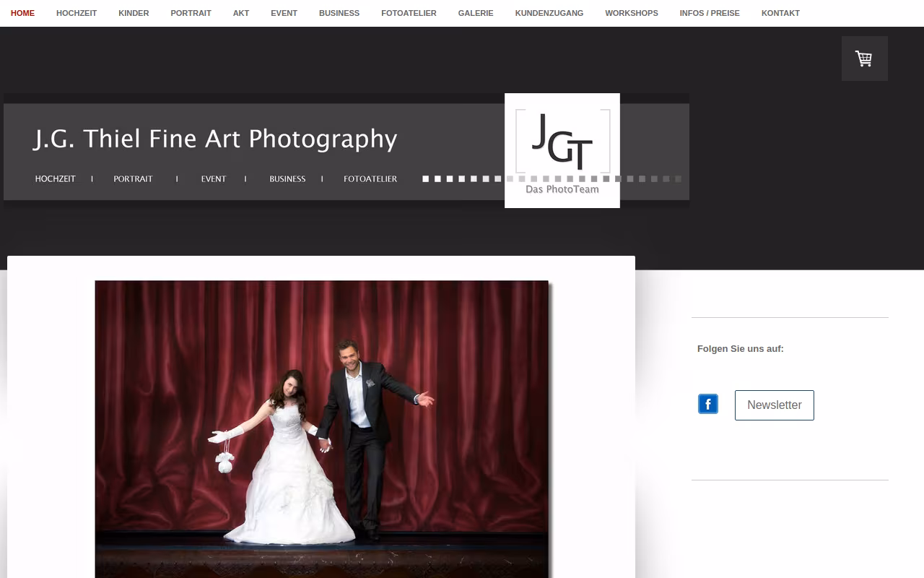Go to the HOME menu item
924x578 pixels.
[x=22, y=13]
